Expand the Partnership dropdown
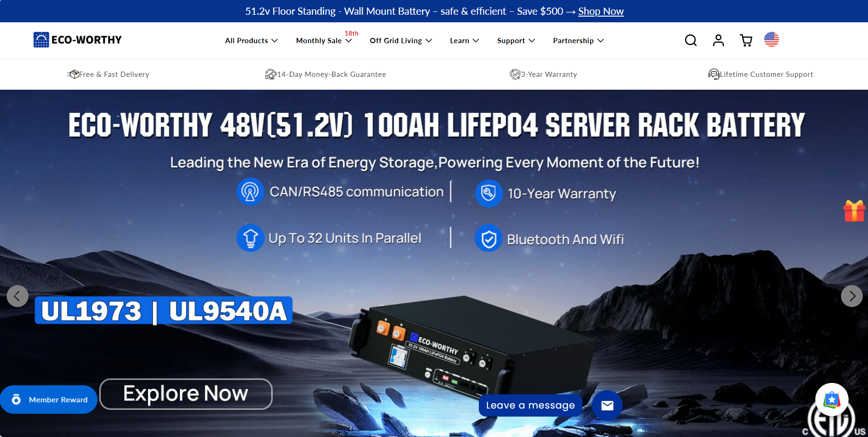This screenshot has height=437, width=868. coord(578,41)
